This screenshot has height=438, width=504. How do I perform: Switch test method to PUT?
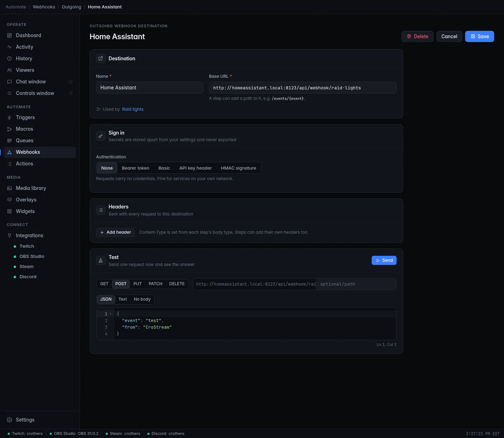[x=138, y=284]
